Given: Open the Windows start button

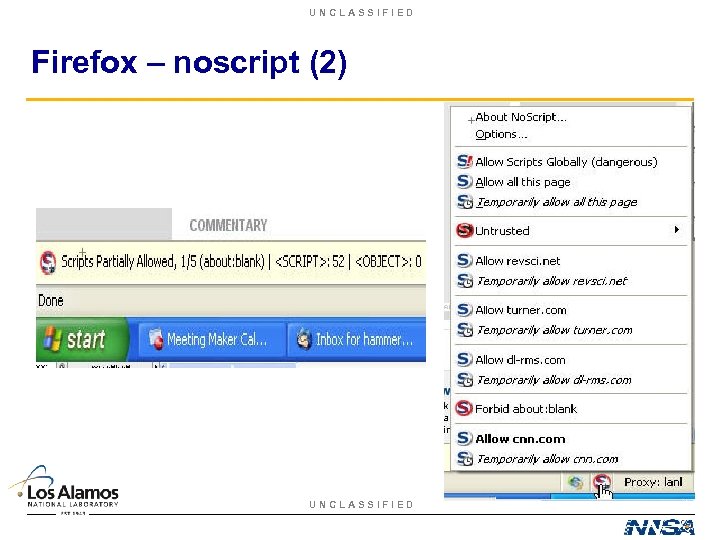Looking at the screenshot, I should tap(82, 339).
